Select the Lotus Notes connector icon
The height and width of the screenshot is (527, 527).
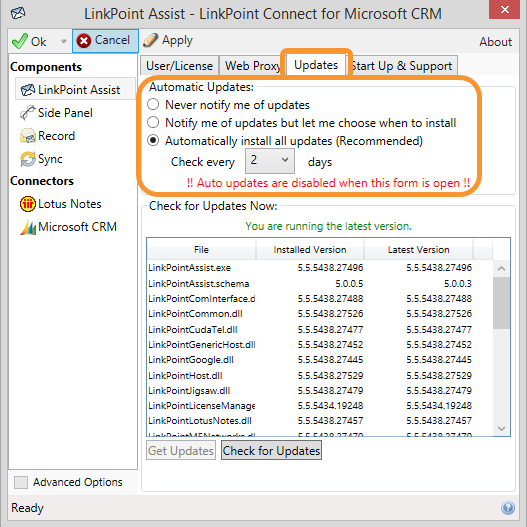pos(28,204)
